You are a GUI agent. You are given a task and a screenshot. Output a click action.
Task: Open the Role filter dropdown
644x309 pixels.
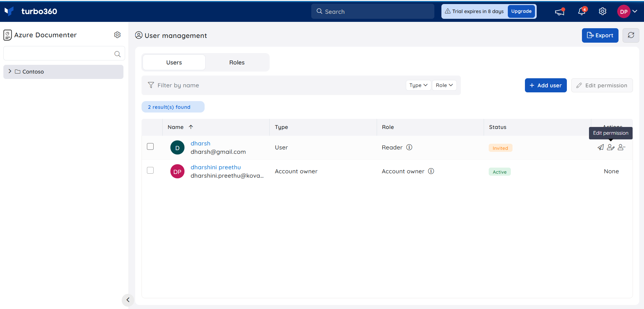444,85
